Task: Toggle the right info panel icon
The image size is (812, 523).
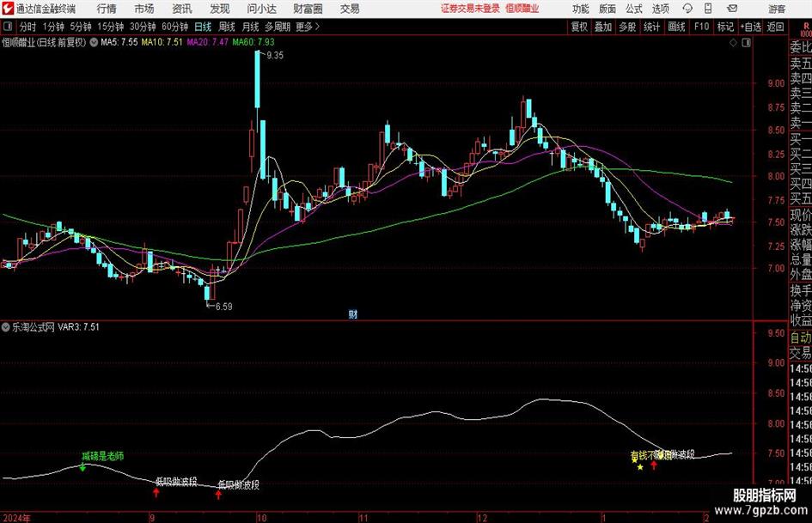Action: click(x=746, y=43)
